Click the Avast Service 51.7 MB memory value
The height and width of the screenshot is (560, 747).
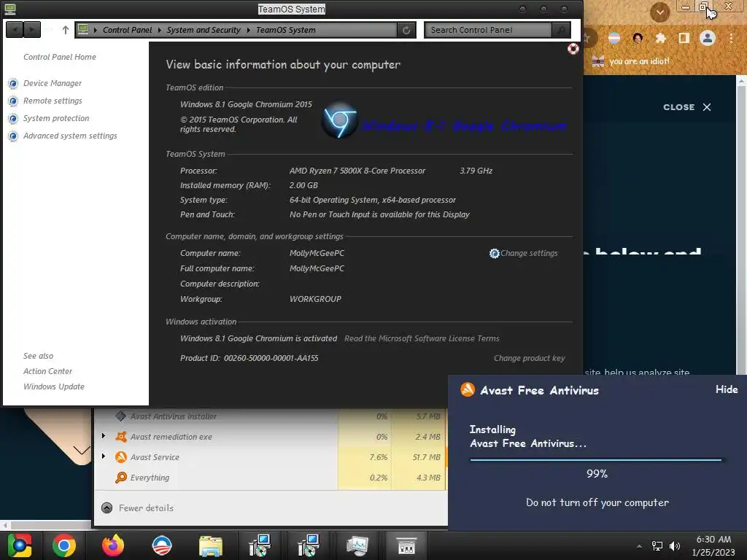point(426,458)
